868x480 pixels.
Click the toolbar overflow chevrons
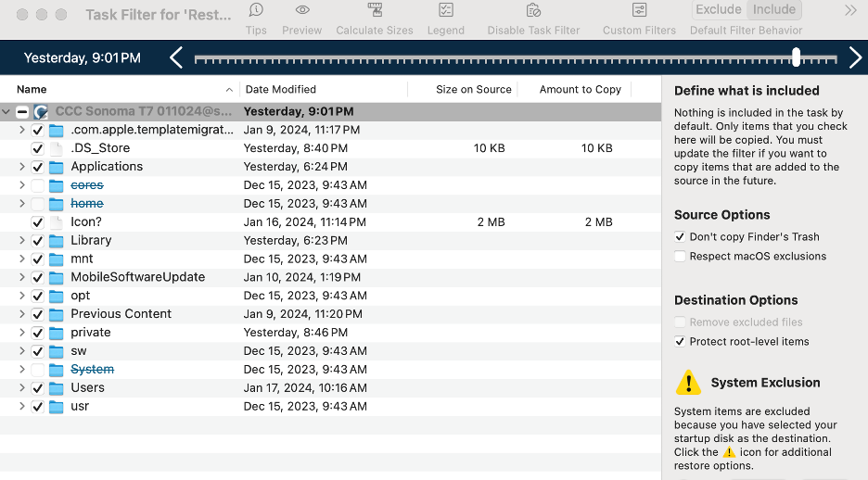[850, 10]
